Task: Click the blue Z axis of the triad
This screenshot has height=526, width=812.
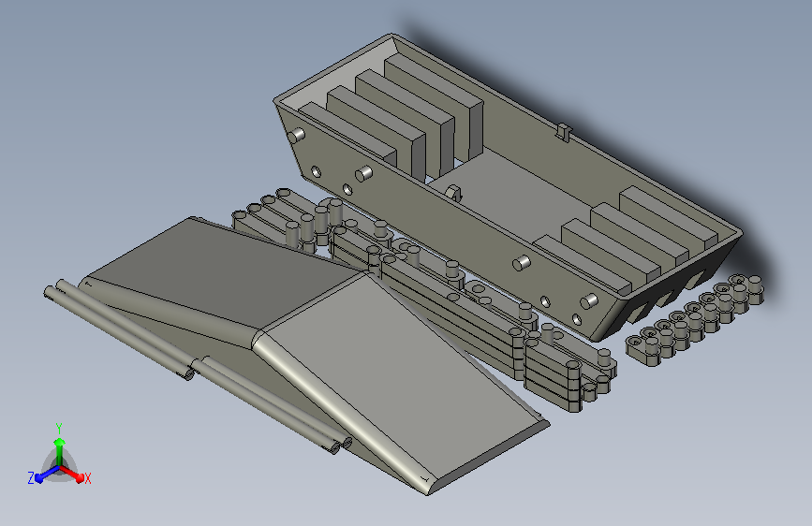Action: point(47,475)
